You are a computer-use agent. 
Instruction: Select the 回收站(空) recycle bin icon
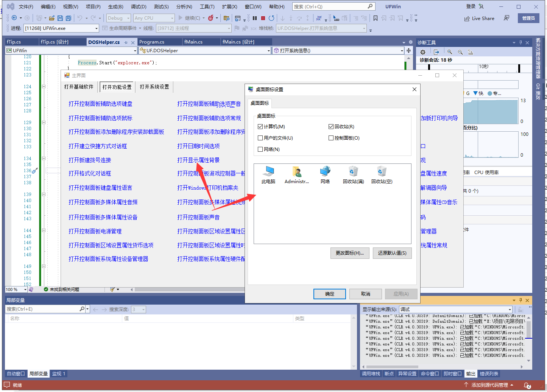coord(382,175)
